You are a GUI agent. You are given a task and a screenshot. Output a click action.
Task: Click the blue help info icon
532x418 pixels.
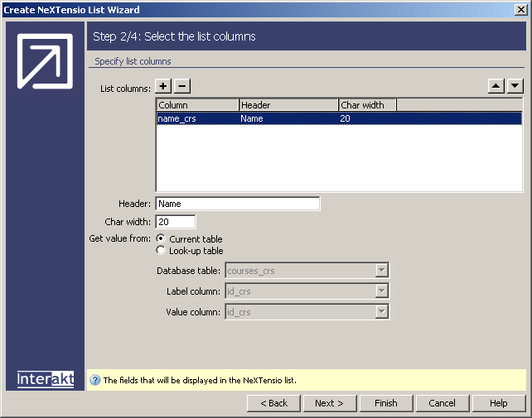tap(95, 381)
